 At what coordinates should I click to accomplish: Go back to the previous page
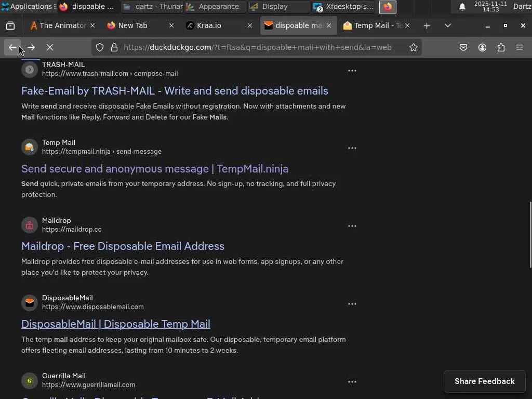click(12, 47)
